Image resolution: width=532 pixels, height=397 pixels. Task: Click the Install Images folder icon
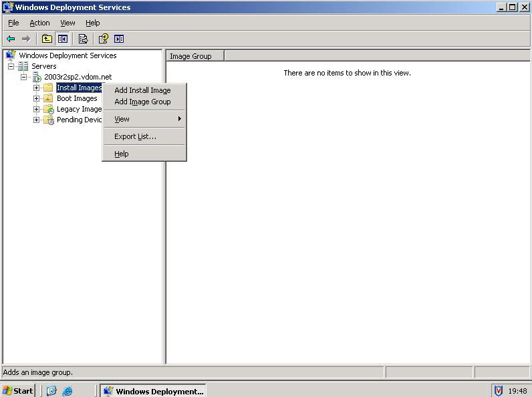[x=48, y=88]
